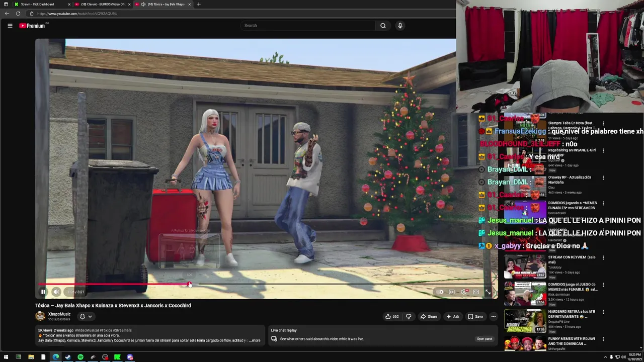Open Kick app from the taskbar
The width and height of the screenshot is (644, 362).
(117, 357)
